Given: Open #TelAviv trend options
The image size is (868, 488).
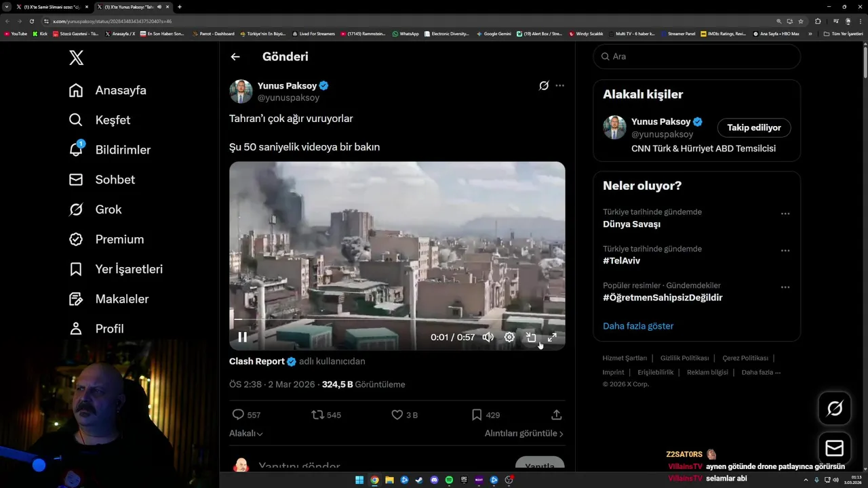Looking at the screenshot, I should pyautogui.click(x=785, y=250).
